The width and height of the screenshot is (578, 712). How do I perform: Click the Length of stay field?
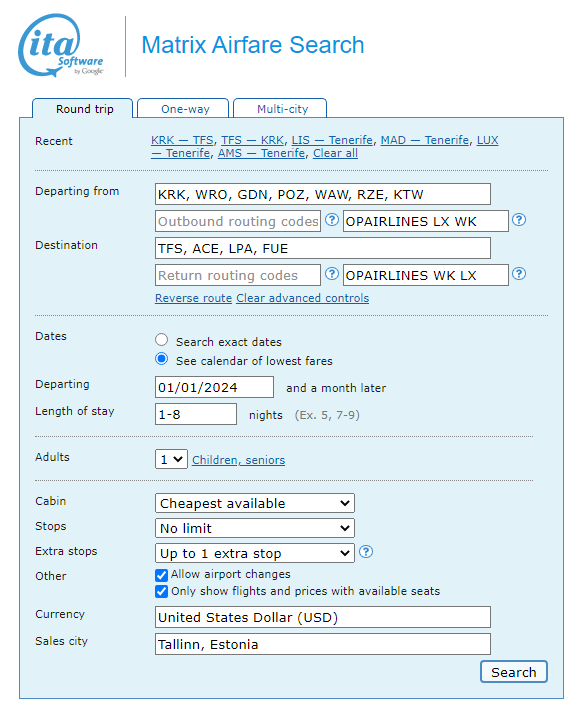click(x=196, y=414)
